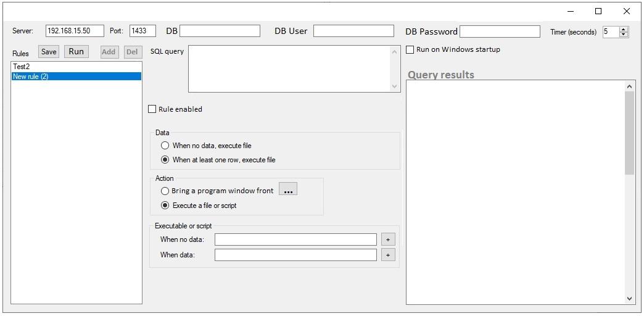Click the plus button beside When no data field
Image resolution: width=644 pixels, height=316 pixels.
388,239
